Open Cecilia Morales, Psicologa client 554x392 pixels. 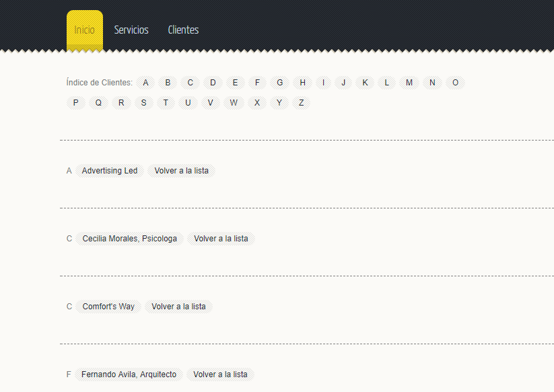130,239
